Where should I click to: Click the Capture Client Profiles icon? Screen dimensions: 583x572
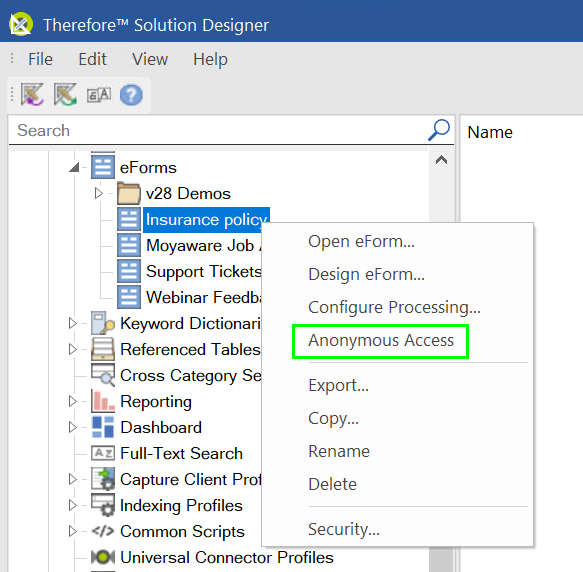103,479
